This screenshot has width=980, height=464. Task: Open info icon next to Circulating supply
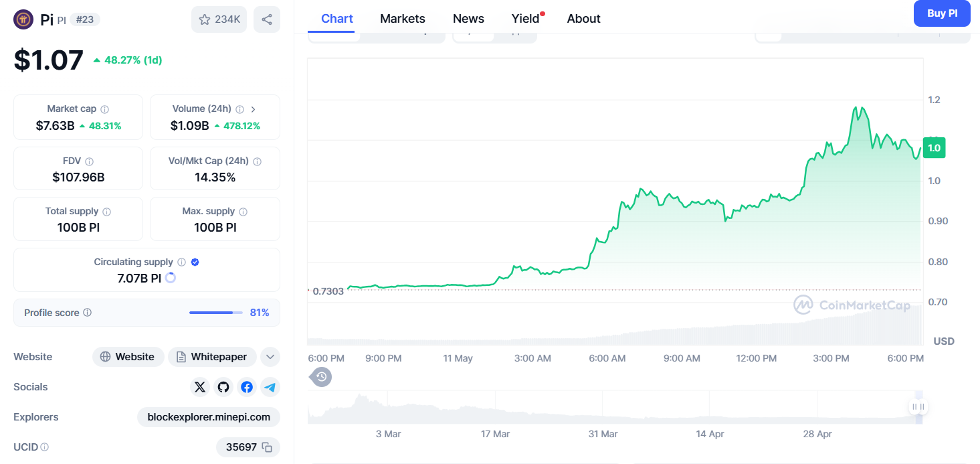click(182, 262)
